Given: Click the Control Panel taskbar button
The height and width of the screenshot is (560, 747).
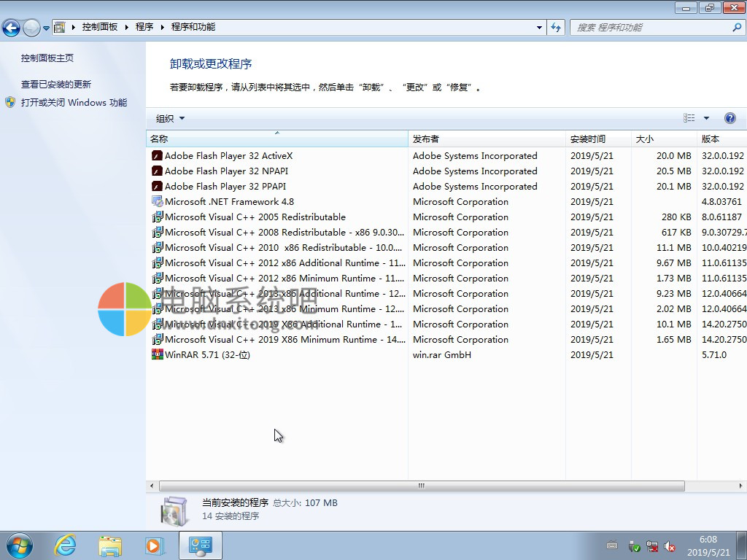Looking at the screenshot, I should [x=200, y=545].
